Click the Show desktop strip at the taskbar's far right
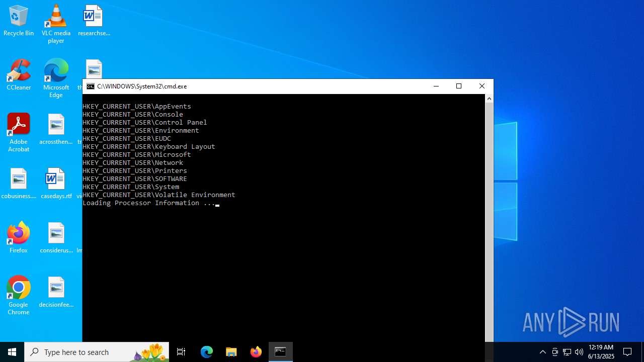644x362 pixels. (642, 352)
